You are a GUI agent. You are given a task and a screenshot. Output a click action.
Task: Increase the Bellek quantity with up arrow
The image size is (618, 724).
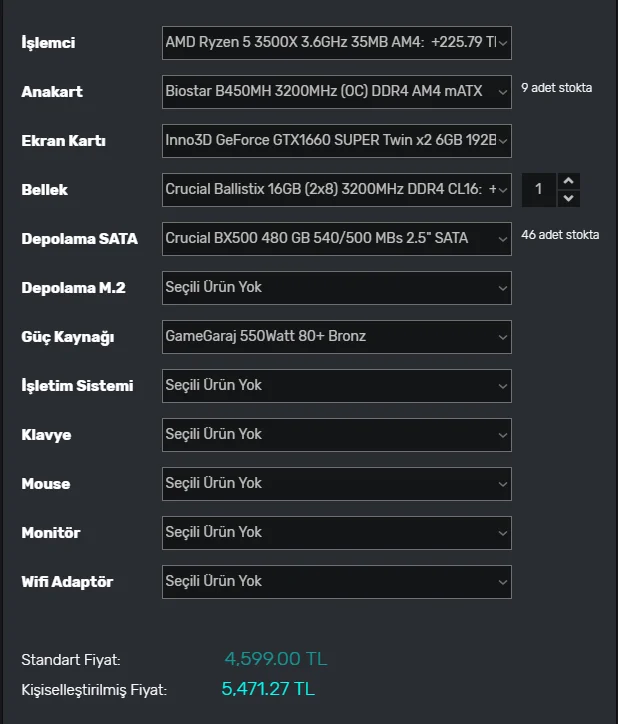pyautogui.click(x=569, y=181)
